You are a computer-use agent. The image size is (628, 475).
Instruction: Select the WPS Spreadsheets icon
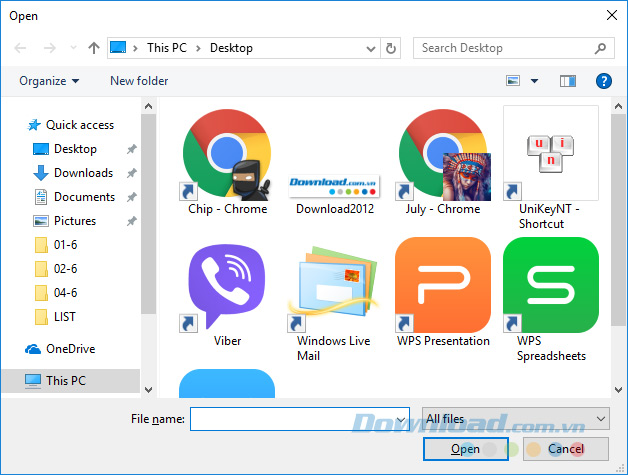pos(551,284)
